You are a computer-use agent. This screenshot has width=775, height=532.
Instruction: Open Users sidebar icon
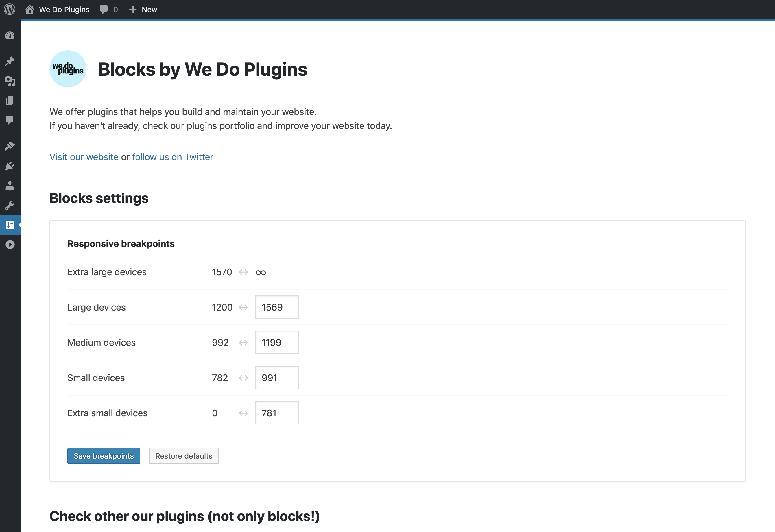tap(10, 185)
